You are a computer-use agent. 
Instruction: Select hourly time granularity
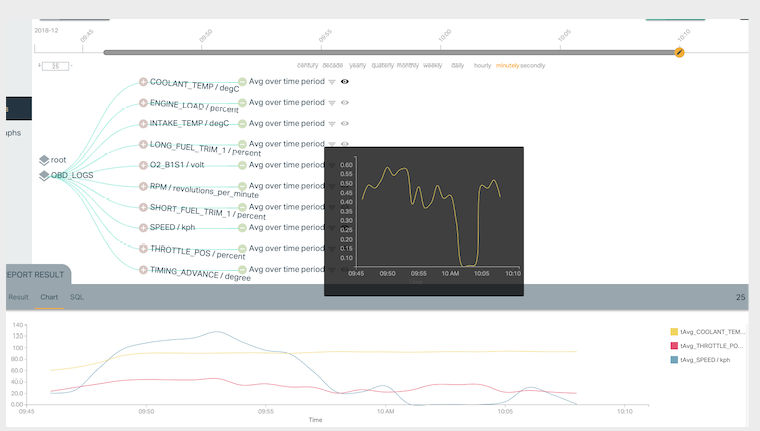click(482, 65)
